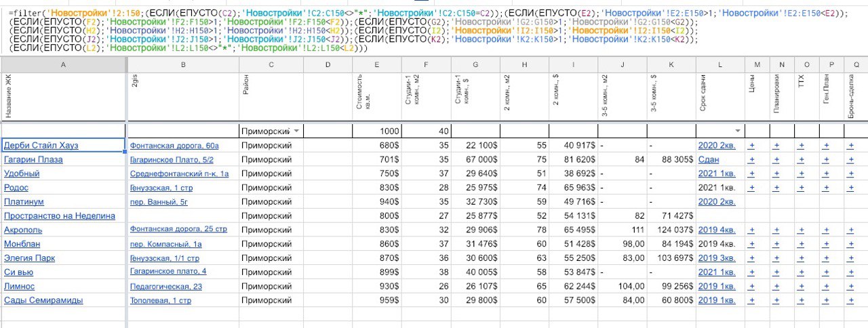Open the Сдан link for Гагарин Плаза
This screenshot has height=328, width=868.
(x=708, y=159)
